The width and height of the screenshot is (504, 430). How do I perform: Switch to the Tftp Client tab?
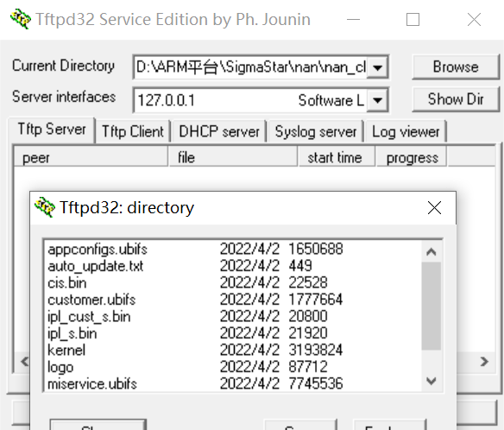click(x=132, y=131)
